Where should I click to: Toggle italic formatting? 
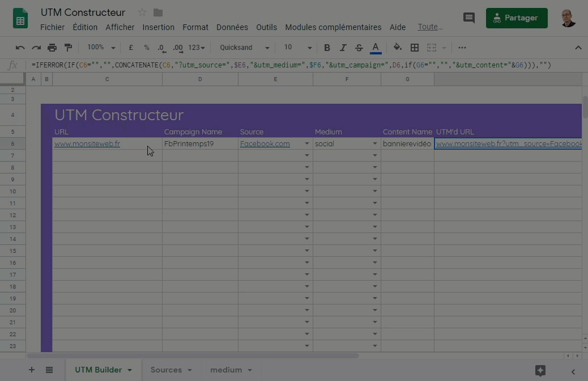point(343,48)
